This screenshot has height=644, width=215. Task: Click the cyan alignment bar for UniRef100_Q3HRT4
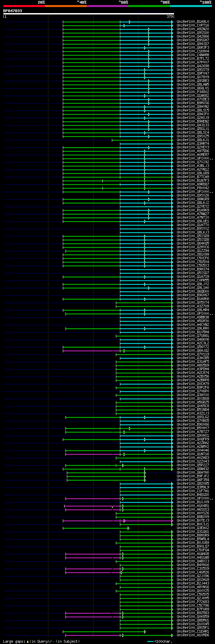(147, 143)
